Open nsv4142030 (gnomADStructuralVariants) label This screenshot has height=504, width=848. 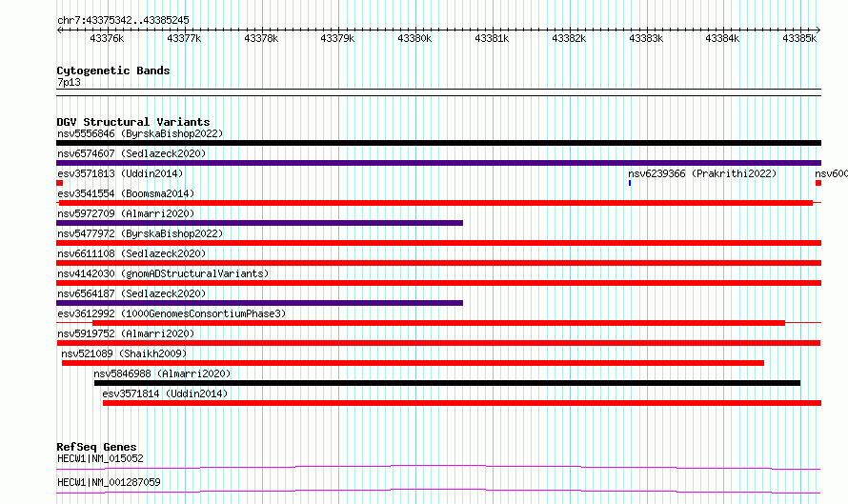(163, 273)
